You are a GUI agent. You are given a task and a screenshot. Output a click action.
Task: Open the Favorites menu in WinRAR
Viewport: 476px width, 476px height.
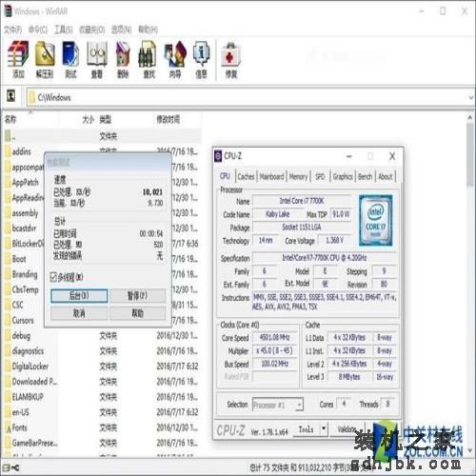coord(91,30)
